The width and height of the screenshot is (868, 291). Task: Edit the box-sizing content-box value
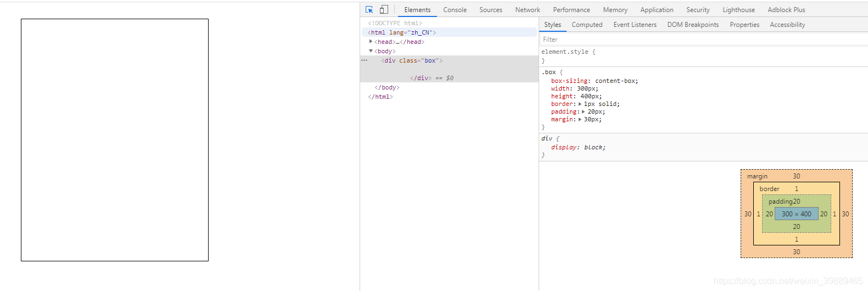tap(616, 81)
